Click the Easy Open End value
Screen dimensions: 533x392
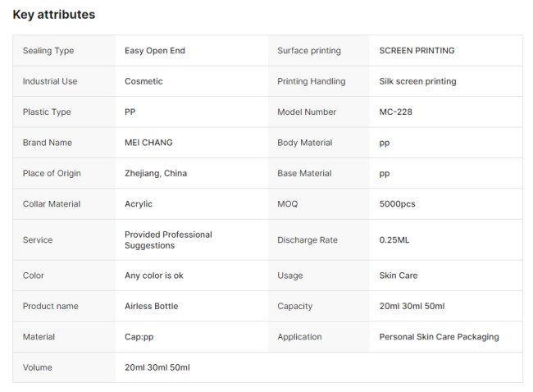tap(155, 51)
